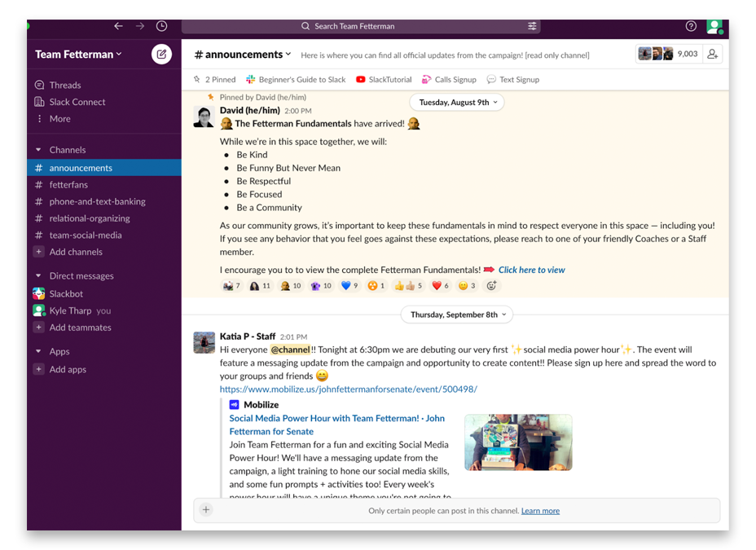Image resolution: width=756 pixels, height=550 pixels.
Task: Open David's profile picture
Action: tap(204, 117)
